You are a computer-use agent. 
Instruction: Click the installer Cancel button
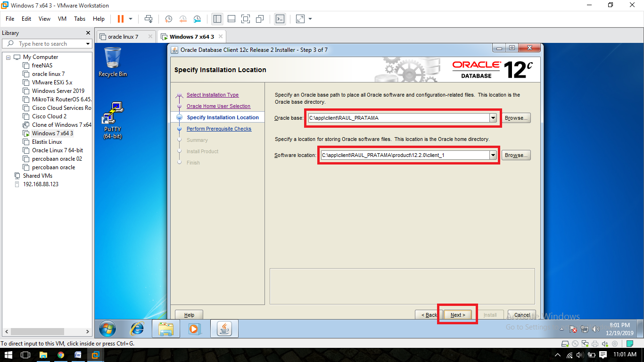click(522, 315)
